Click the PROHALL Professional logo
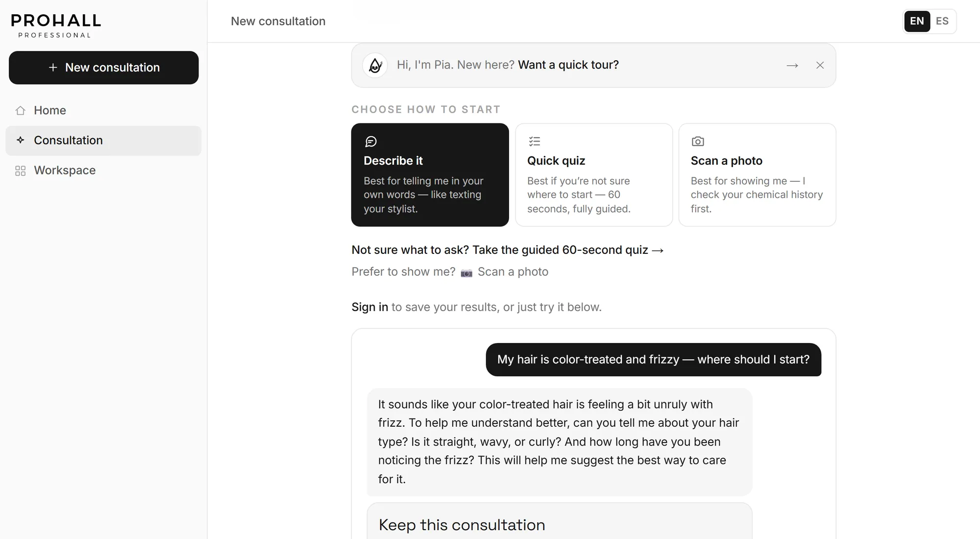Screen dimensions: 980x539 56,25
